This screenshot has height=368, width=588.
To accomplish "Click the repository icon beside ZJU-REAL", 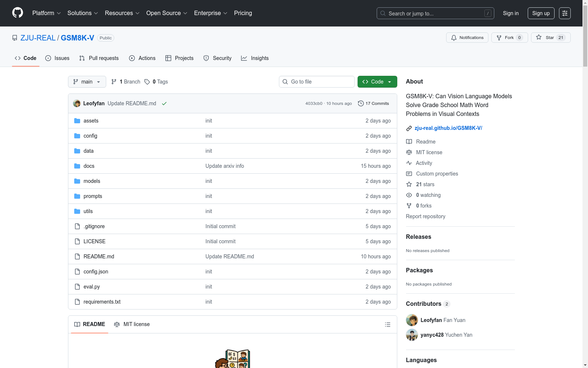I will tap(15, 38).
